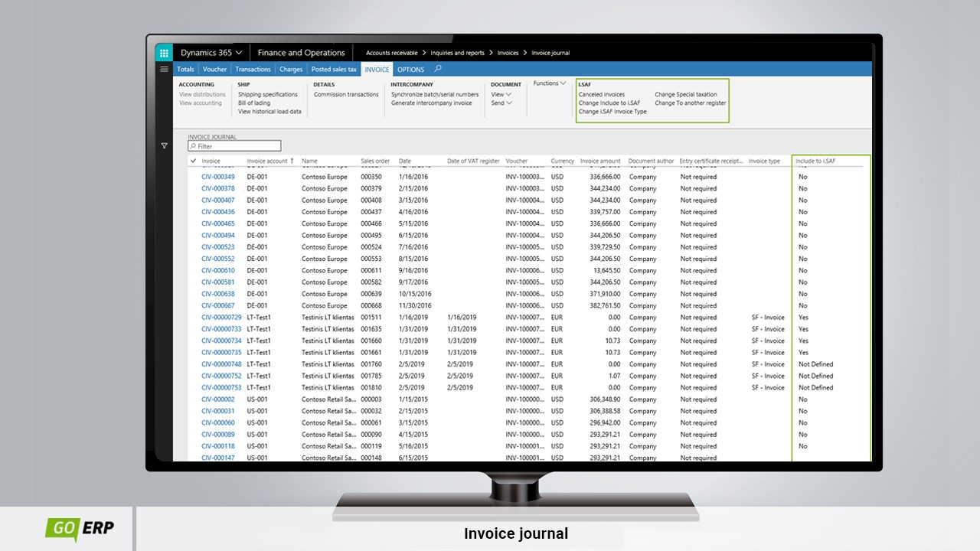The image size is (980, 551).
Task: Click Change i.SAF Invoice Type
Action: 612,111
